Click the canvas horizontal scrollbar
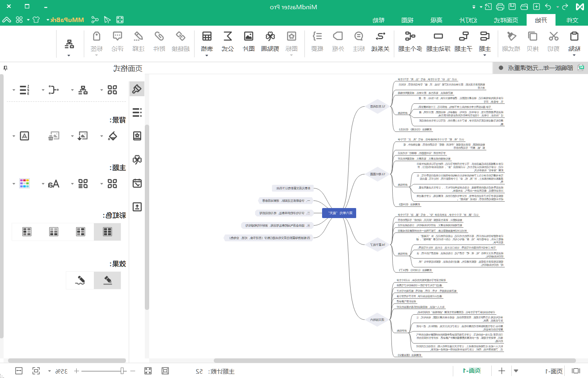 click(x=395, y=360)
